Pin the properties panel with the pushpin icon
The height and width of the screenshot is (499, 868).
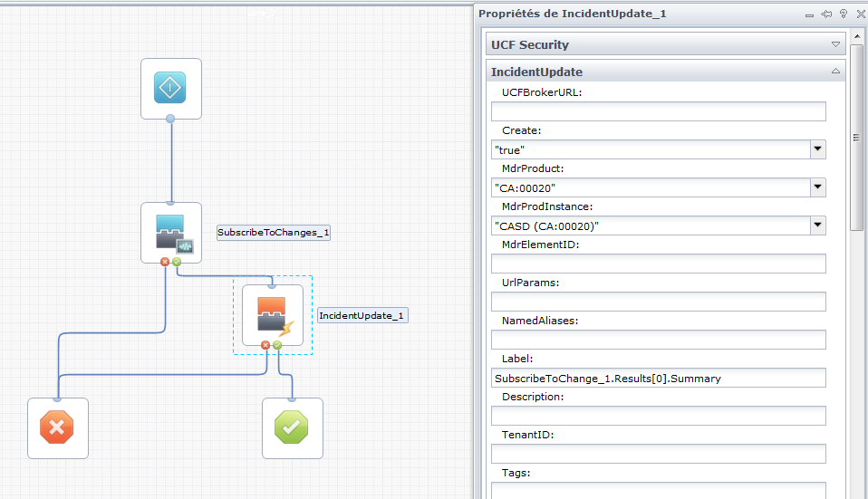click(826, 14)
